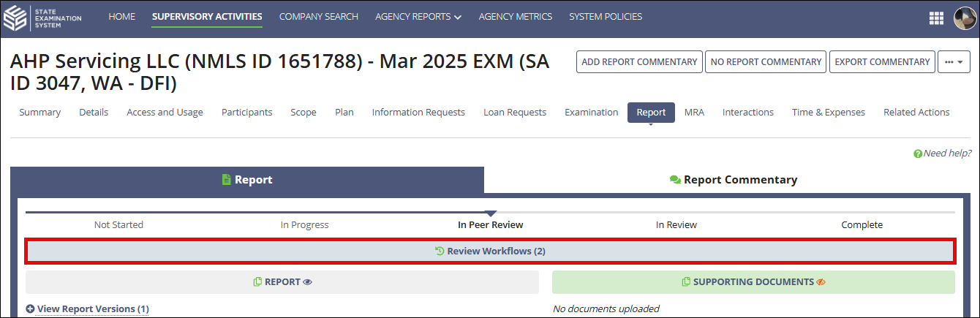980x318 pixels.
Task: Click the Report Commentary speech bubble icon
Action: [676, 180]
